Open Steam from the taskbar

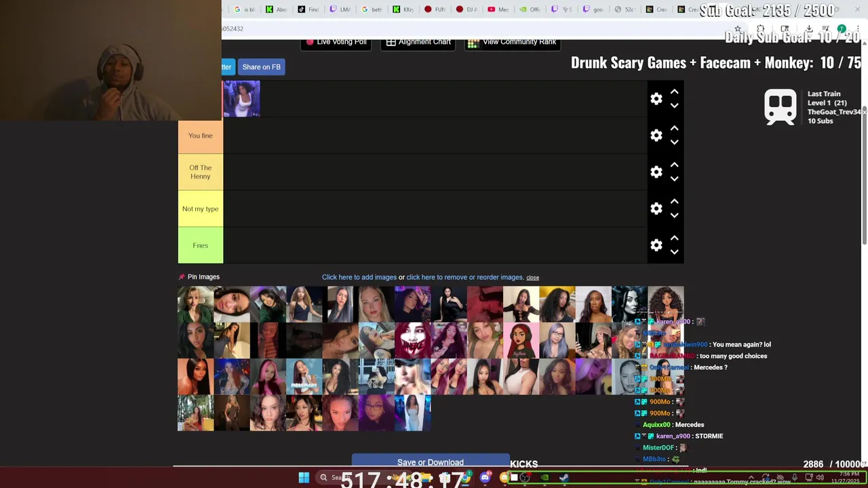coord(564,478)
